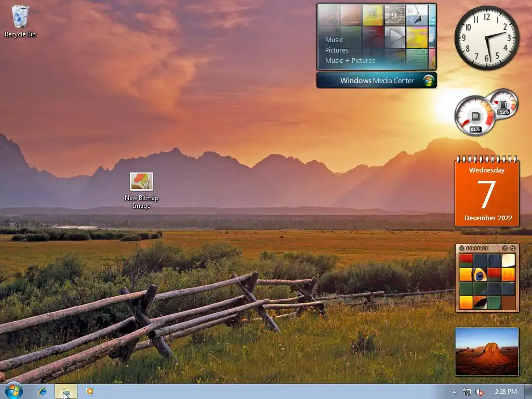Click the desert butte slide show gadget
The width and height of the screenshot is (532, 399).
487,352
